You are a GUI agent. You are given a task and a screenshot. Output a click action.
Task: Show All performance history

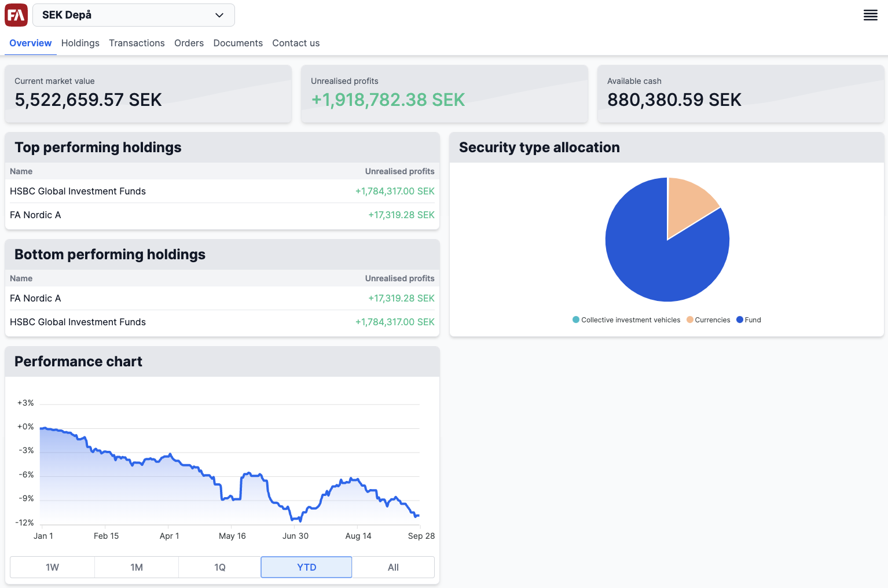point(394,567)
